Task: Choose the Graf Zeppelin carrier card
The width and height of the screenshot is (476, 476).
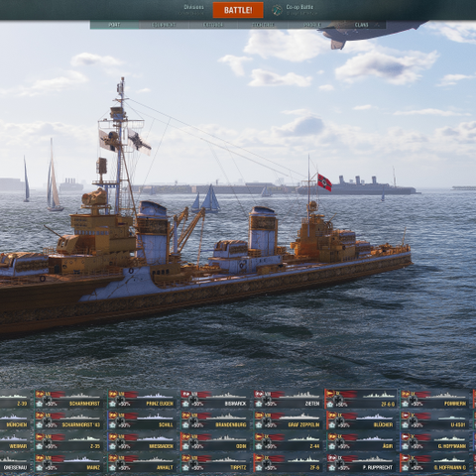Action: pyautogui.click(x=289, y=420)
